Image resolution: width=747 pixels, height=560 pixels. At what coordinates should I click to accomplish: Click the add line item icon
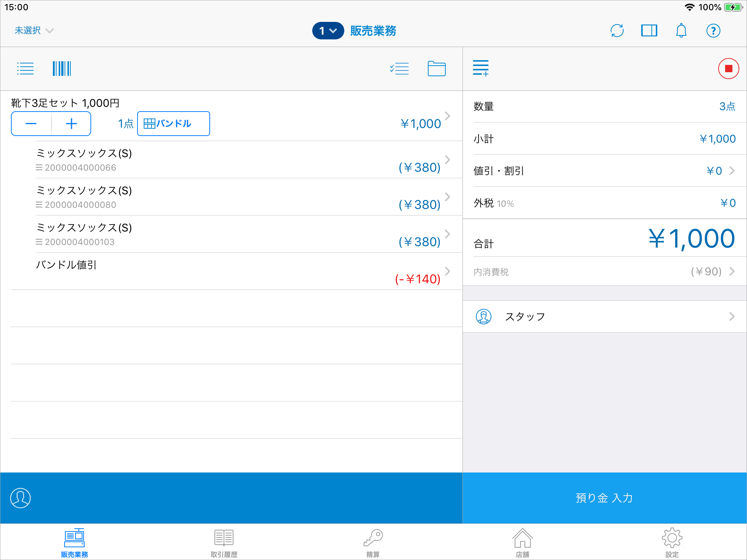480,68
